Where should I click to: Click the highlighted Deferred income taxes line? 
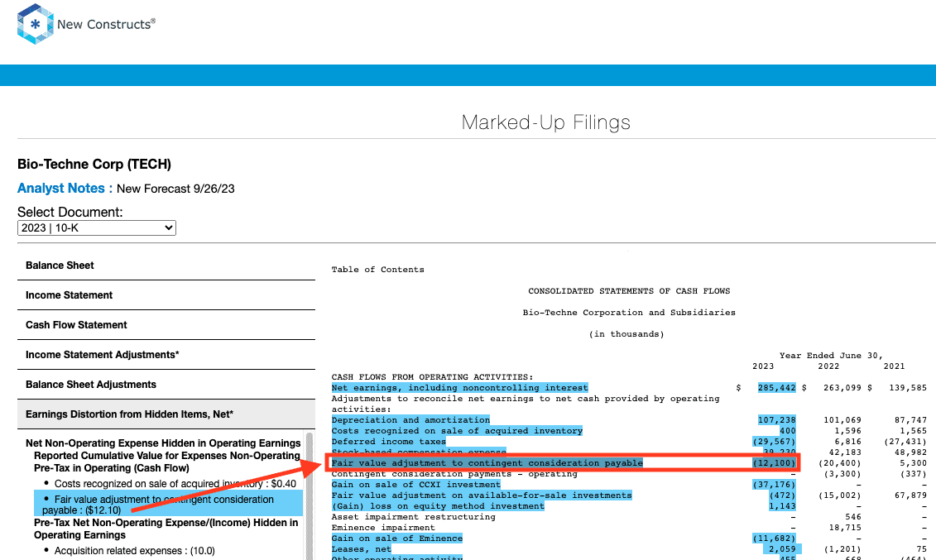(x=389, y=442)
